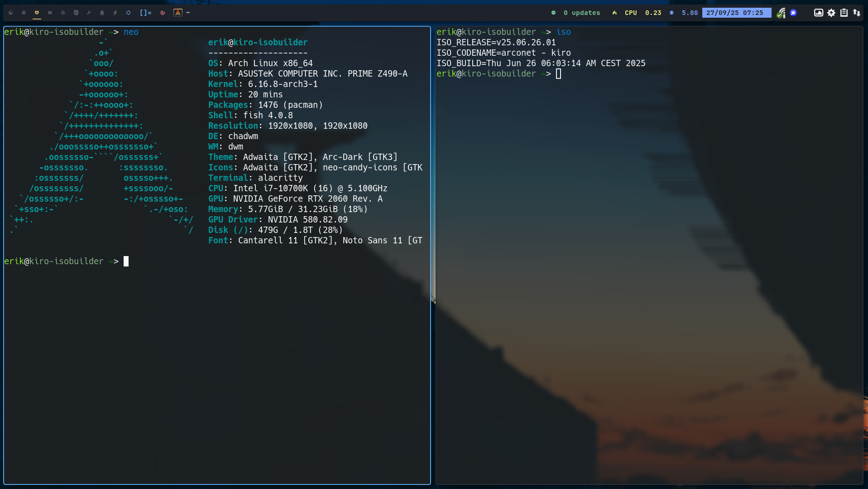
Task: Click the Kernel 6.16.8-arch3-1 line
Action: click(263, 84)
